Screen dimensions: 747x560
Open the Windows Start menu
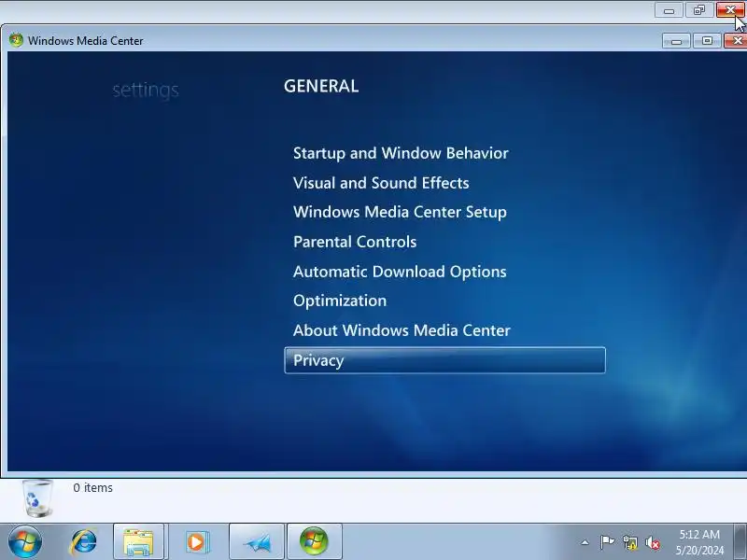[x=25, y=542]
